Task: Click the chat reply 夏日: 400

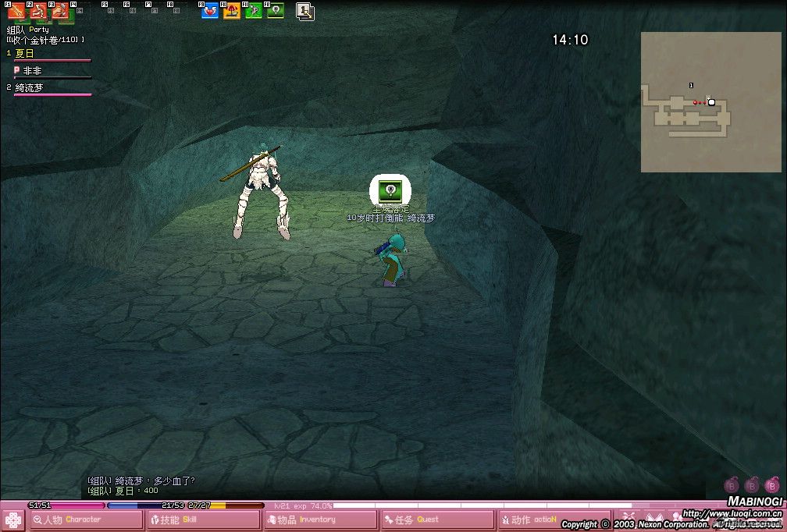Action: [123, 491]
